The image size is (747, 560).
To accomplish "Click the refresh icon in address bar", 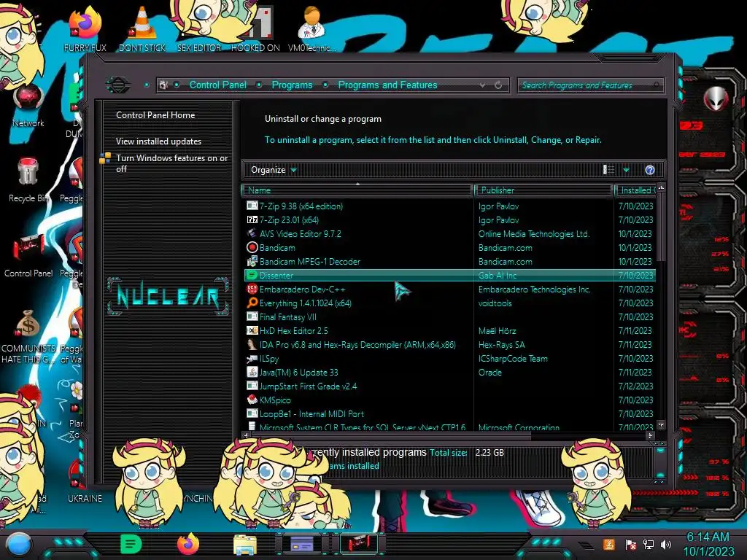I will click(x=498, y=85).
